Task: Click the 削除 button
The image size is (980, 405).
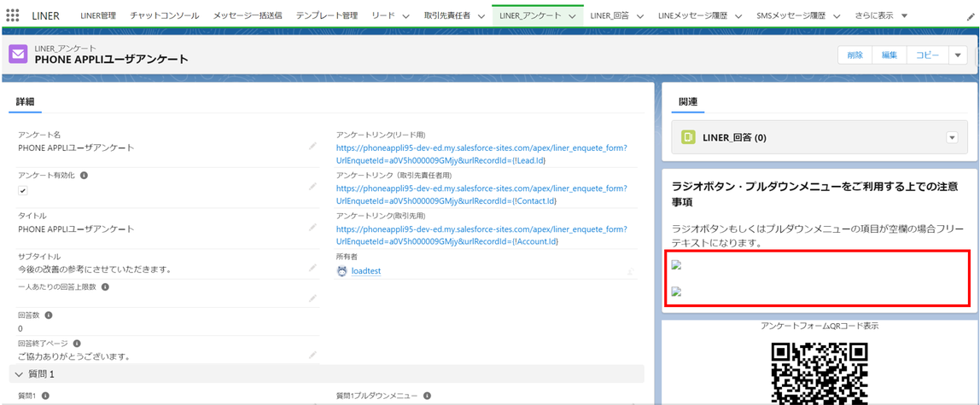Action: pos(855,55)
